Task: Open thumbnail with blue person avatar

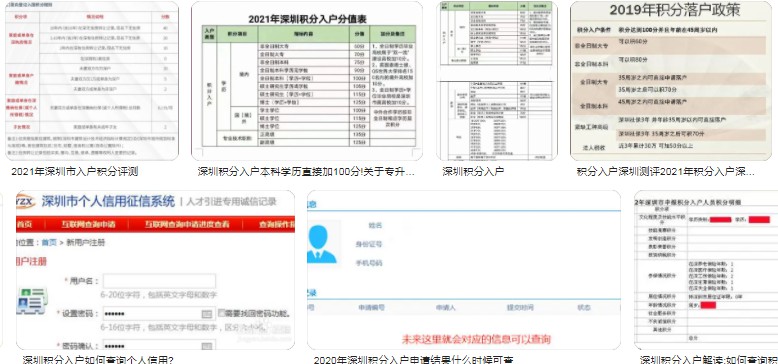Action: click(463, 270)
